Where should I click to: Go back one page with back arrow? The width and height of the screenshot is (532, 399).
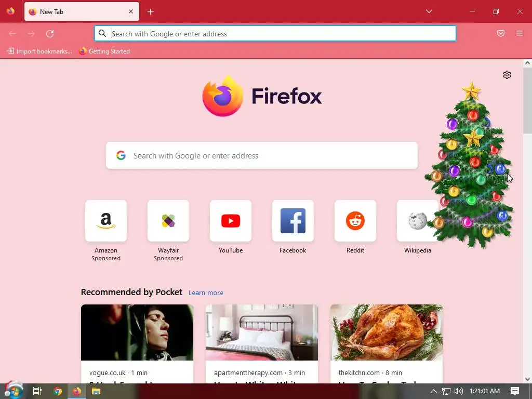pyautogui.click(x=12, y=34)
